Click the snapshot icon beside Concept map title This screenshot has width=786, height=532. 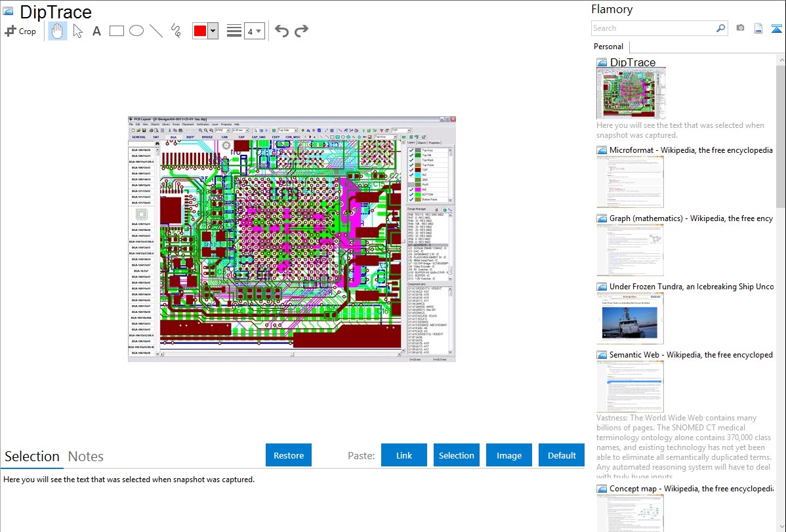coord(602,489)
